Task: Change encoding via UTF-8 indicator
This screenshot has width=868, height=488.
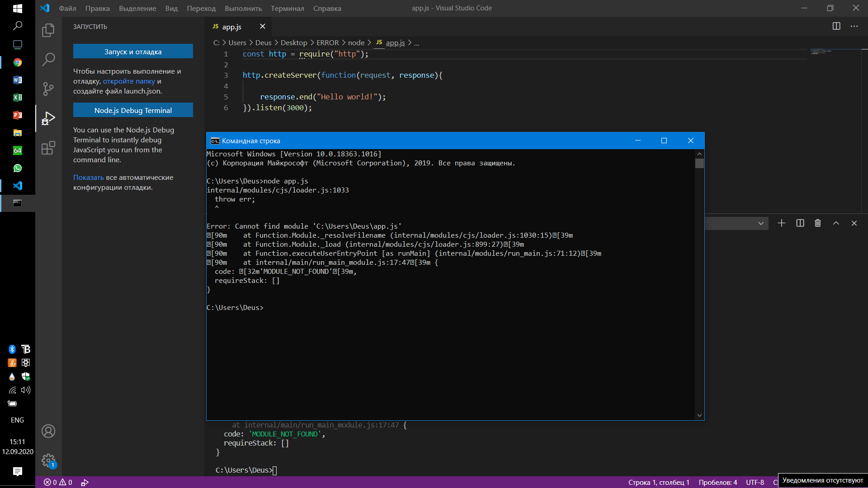Action: (x=755, y=483)
